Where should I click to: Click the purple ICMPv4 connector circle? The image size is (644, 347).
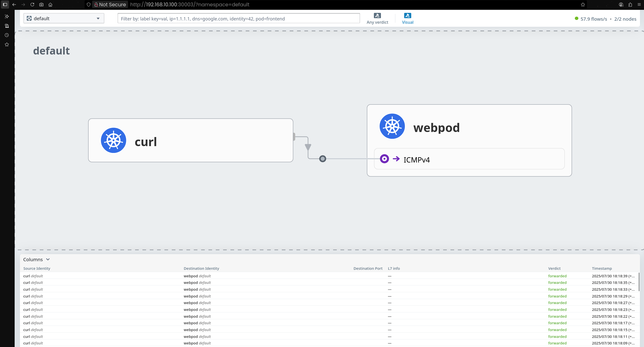[384, 159]
